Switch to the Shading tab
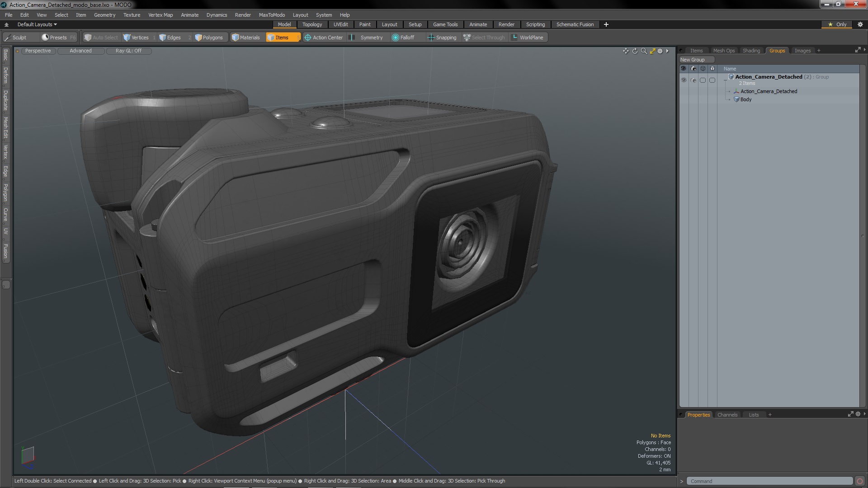This screenshot has width=868, height=488. click(751, 51)
